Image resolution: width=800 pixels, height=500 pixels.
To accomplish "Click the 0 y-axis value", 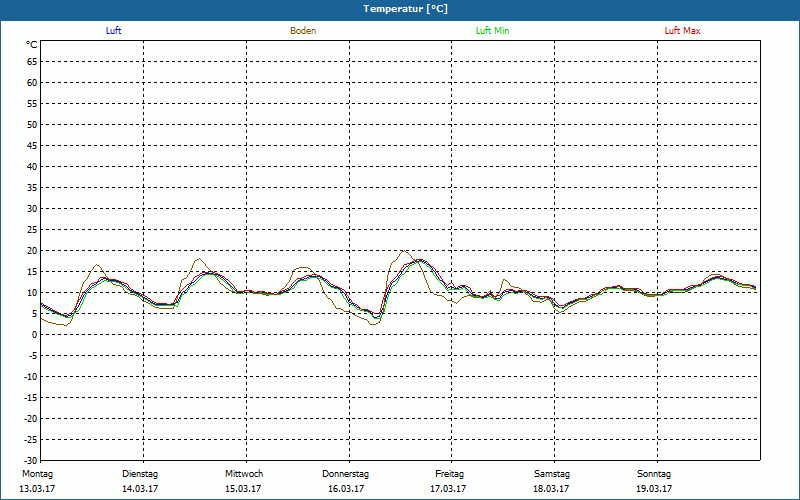I will (x=35, y=335).
